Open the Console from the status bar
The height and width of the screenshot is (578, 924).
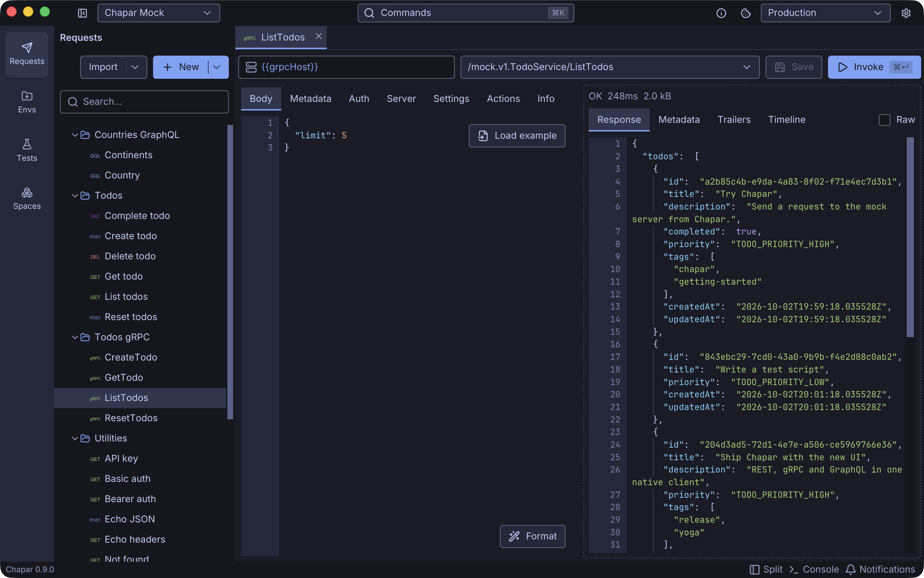[814, 569]
